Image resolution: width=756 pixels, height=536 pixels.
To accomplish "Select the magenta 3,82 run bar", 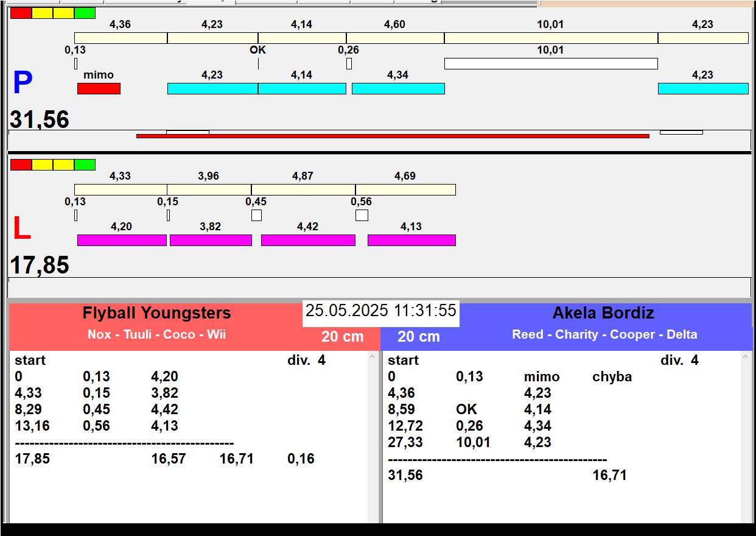I will [211, 240].
